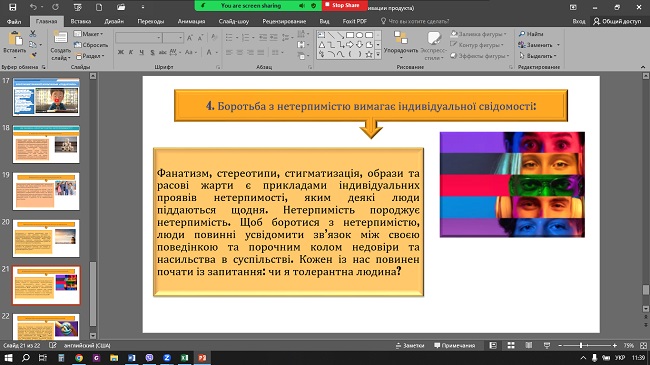
Task: Switch to slide sorter view icon
Action: click(x=511, y=345)
